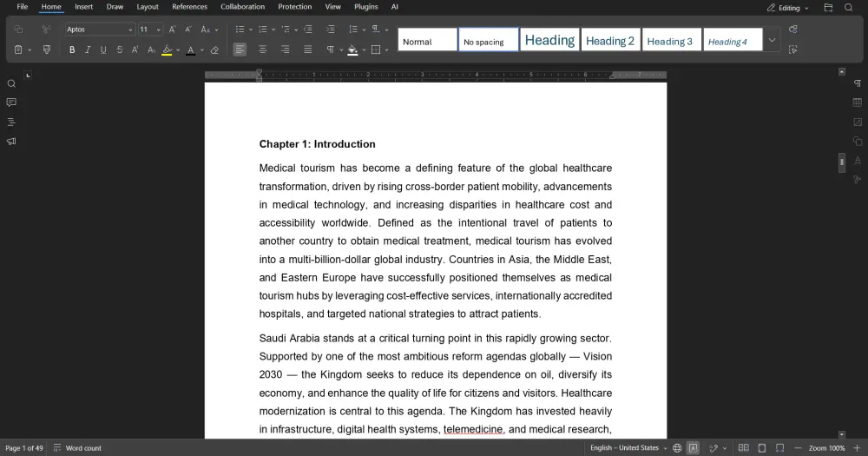Open the Bullets list dropdown arrow

click(251, 30)
